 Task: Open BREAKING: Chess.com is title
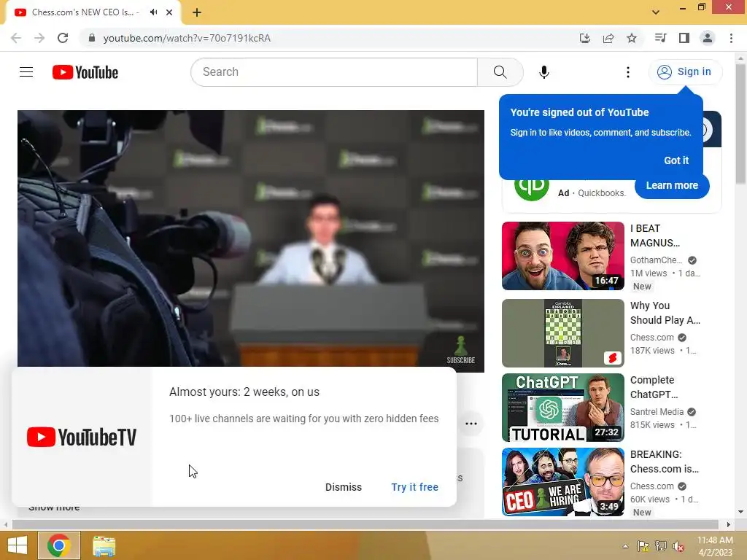[x=665, y=462]
